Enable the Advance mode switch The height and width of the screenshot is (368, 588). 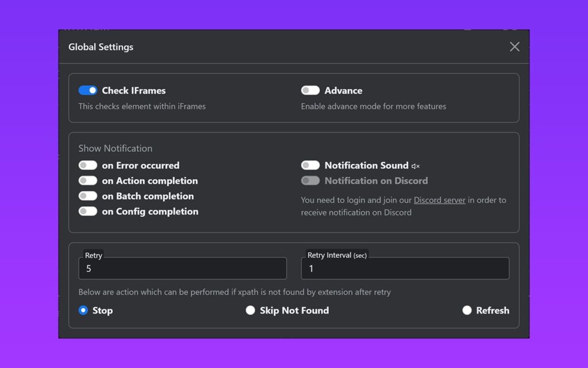[310, 90]
